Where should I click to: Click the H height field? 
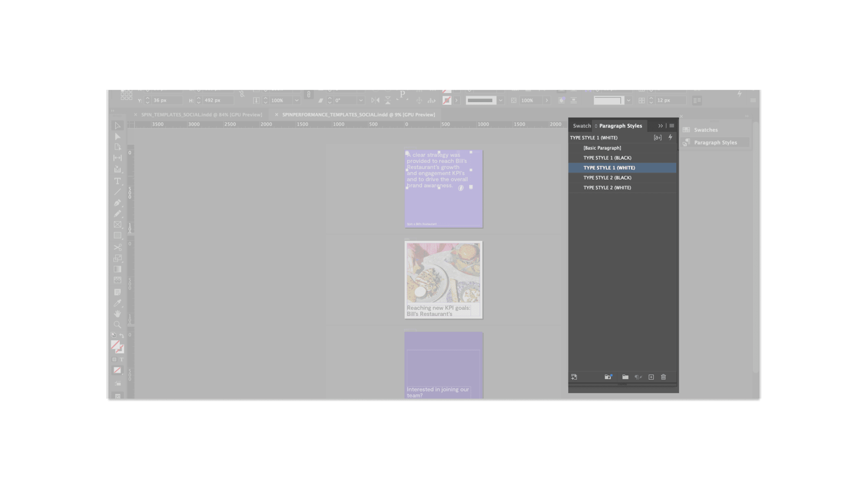pos(218,101)
